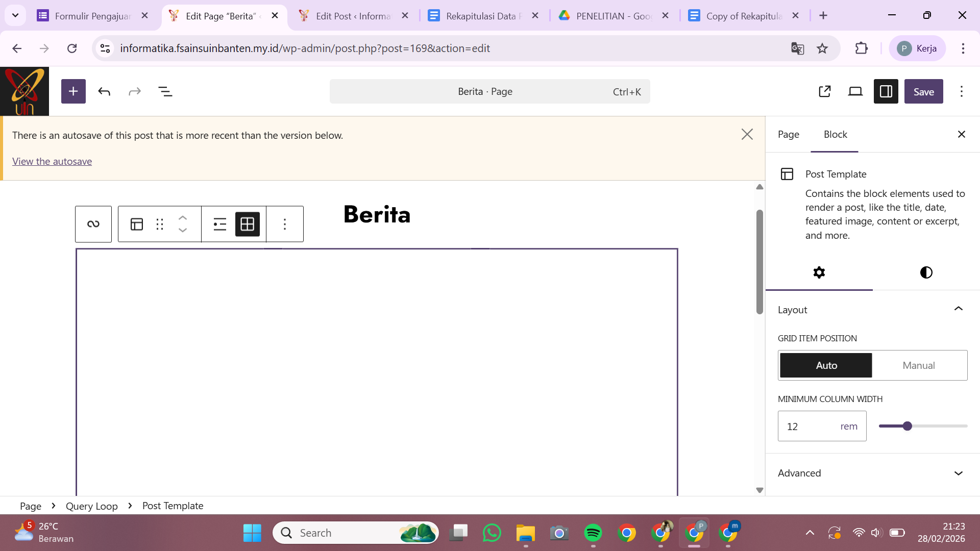Viewport: 980px width, 551px height.
Task: Switch to Formulir Pengajuan browser tab
Action: coord(92,16)
